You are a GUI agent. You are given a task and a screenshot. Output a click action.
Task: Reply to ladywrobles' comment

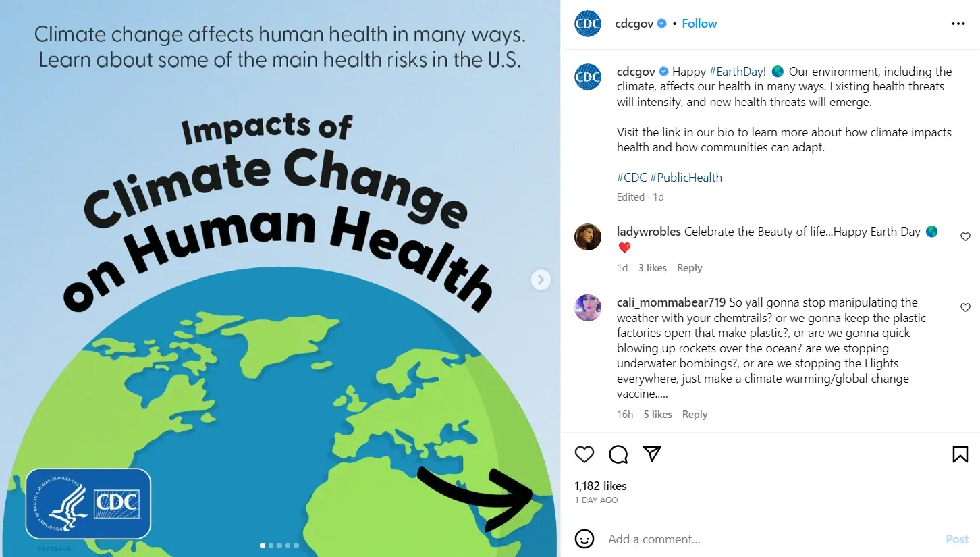point(689,268)
